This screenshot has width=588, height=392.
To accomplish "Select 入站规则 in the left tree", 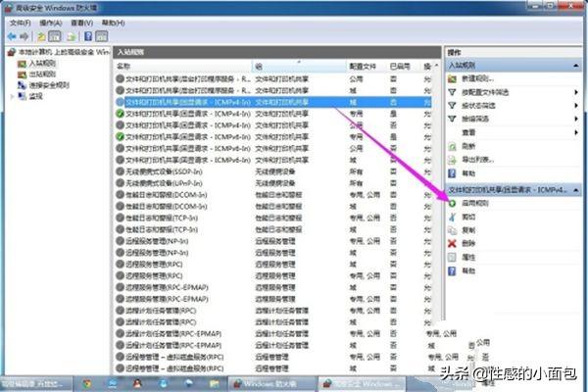I will pyautogui.click(x=43, y=64).
